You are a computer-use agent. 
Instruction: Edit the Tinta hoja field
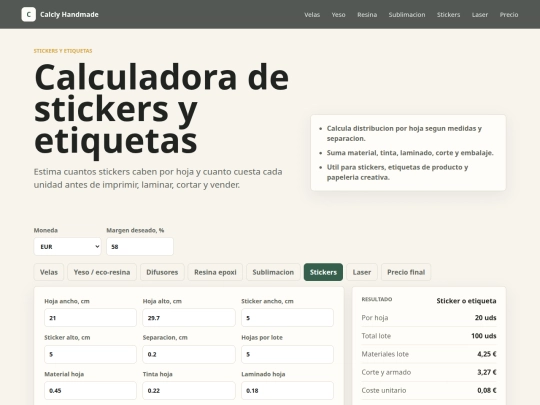click(x=189, y=391)
